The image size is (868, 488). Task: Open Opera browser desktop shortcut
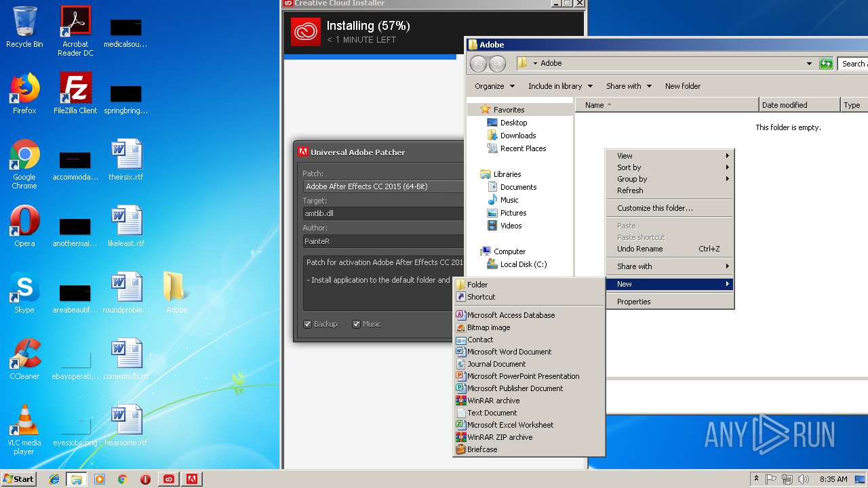24,226
